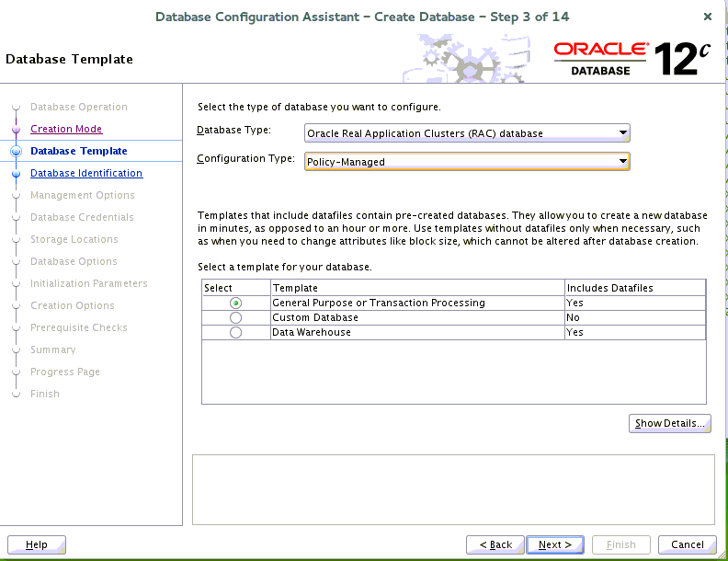The height and width of the screenshot is (561, 728).
Task: Click the Initialization Parameters step label
Action: point(88,283)
